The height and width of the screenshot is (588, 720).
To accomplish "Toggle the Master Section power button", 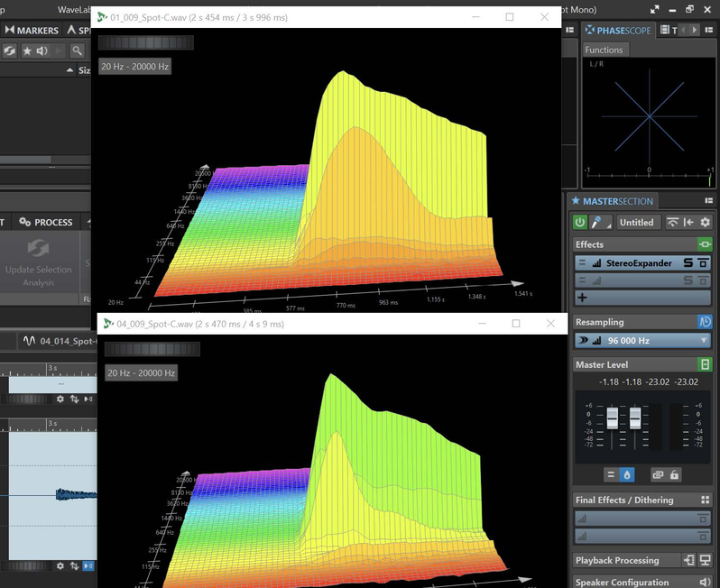I will point(580,222).
